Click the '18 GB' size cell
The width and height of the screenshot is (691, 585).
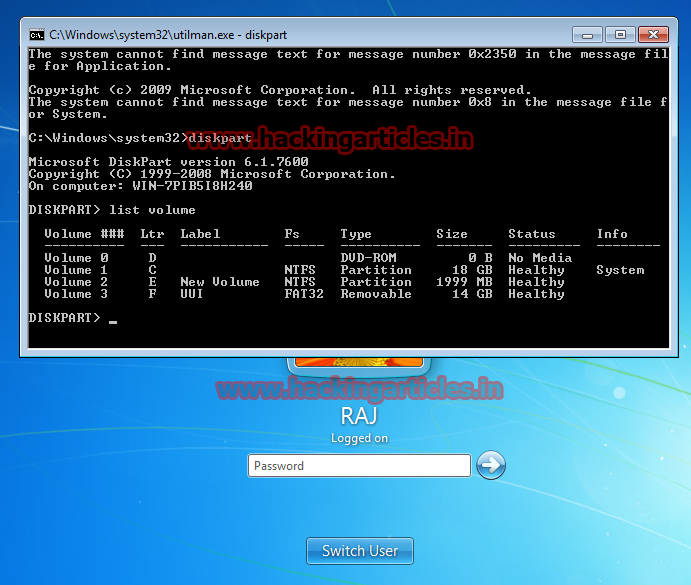click(x=472, y=270)
